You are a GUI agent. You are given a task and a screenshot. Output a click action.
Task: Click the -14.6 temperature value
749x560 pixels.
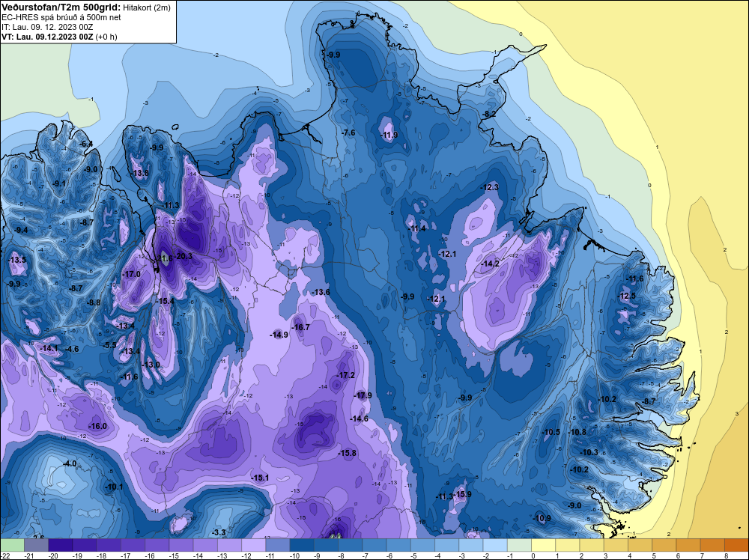point(359,419)
